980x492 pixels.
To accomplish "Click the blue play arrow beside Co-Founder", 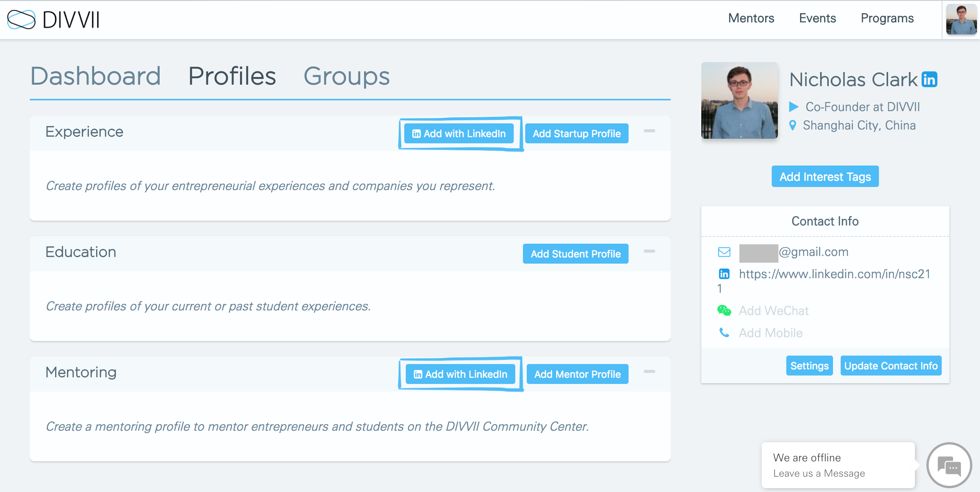I will (794, 107).
